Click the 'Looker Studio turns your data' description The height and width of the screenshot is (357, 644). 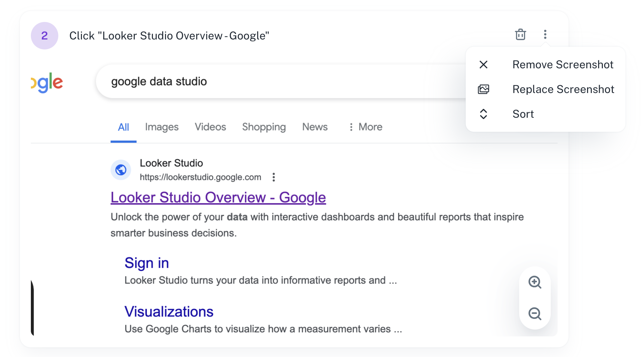pyautogui.click(x=261, y=280)
